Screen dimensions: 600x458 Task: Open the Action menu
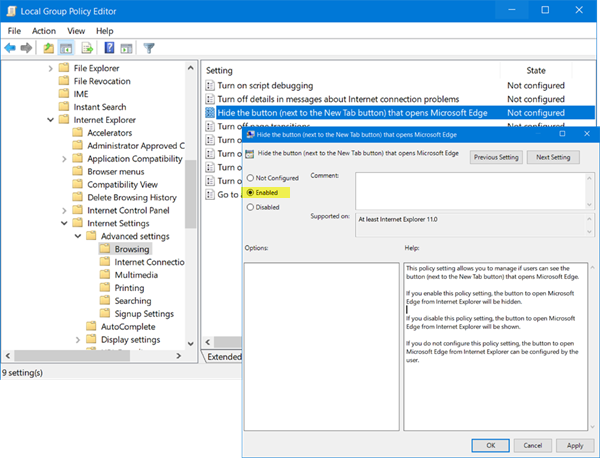coord(44,31)
